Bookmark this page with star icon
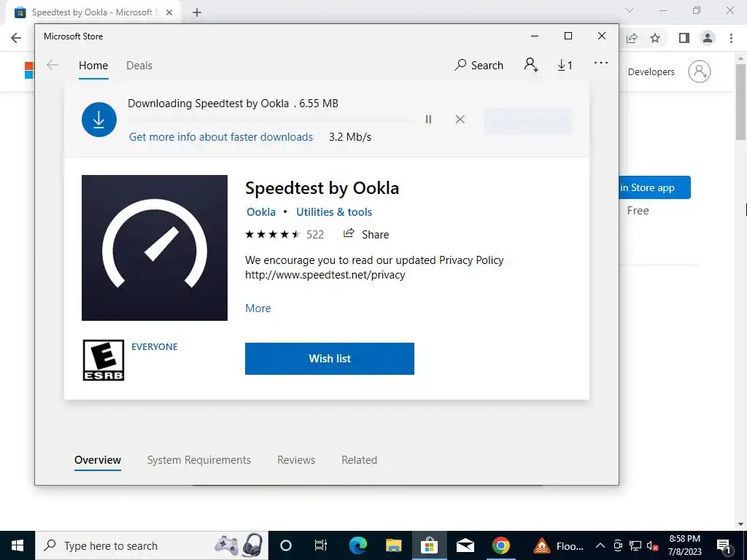Screen dimensions: 747x560 point(655,38)
